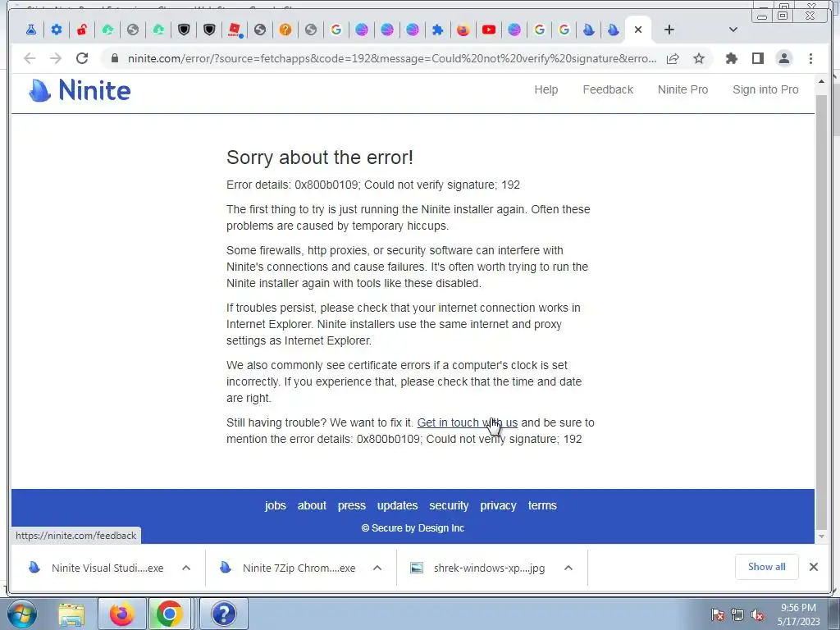Open the updates footer link
Screen dimensions: 840x630
tap(397, 505)
